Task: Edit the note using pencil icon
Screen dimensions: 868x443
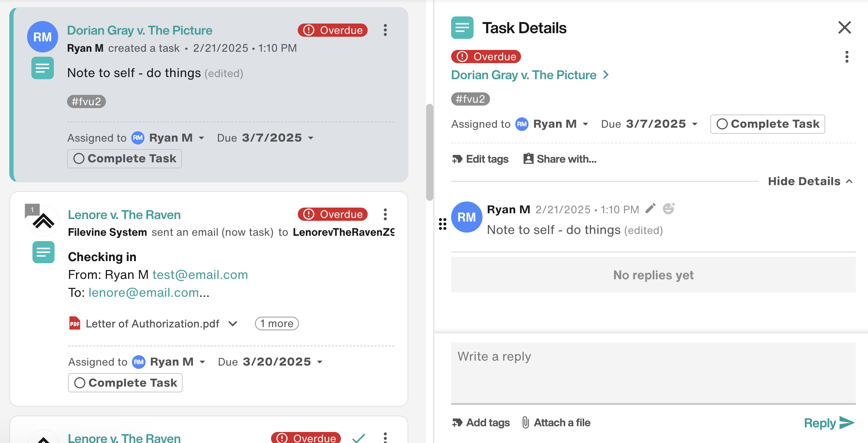Action: [x=650, y=209]
